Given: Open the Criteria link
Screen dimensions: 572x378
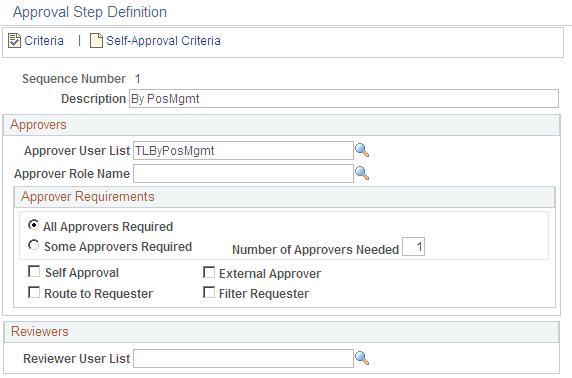Looking at the screenshot, I should pyautogui.click(x=44, y=40).
